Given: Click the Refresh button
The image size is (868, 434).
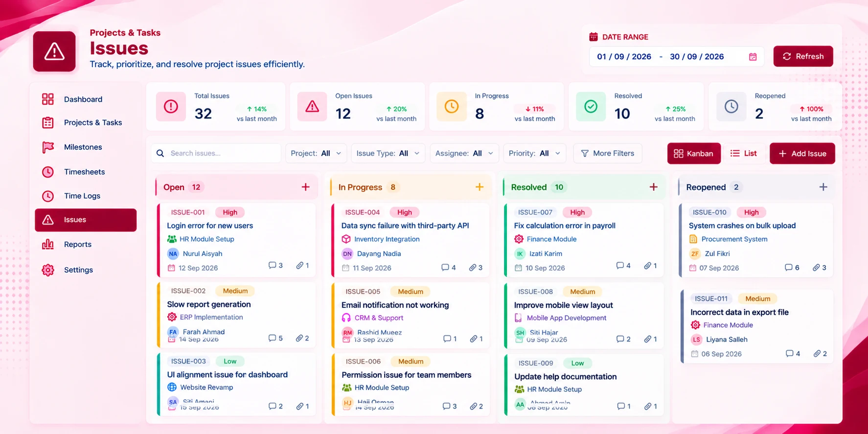Looking at the screenshot, I should [x=803, y=56].
